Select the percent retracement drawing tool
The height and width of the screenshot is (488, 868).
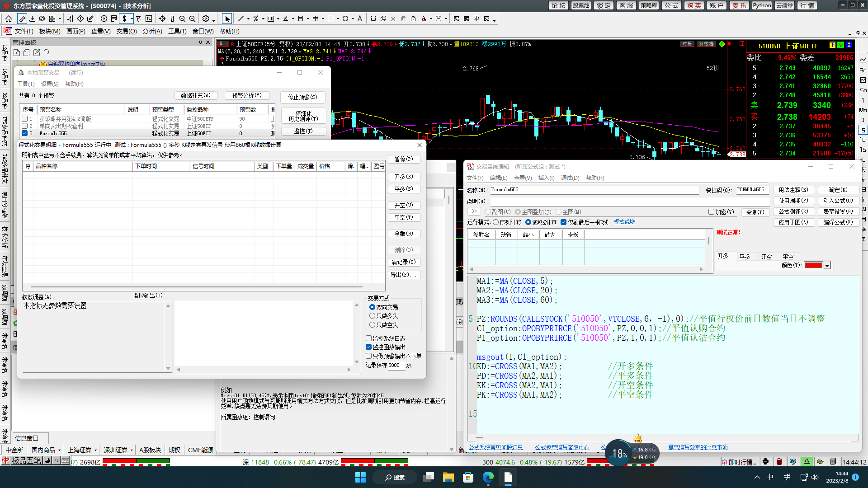pos(256,19)
